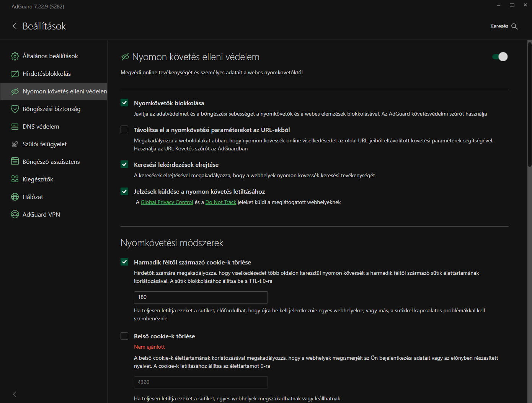This screenshot has width=532, height=403.
Task: Click the vertical scrollbar thumb
Action: coord(530,104)
